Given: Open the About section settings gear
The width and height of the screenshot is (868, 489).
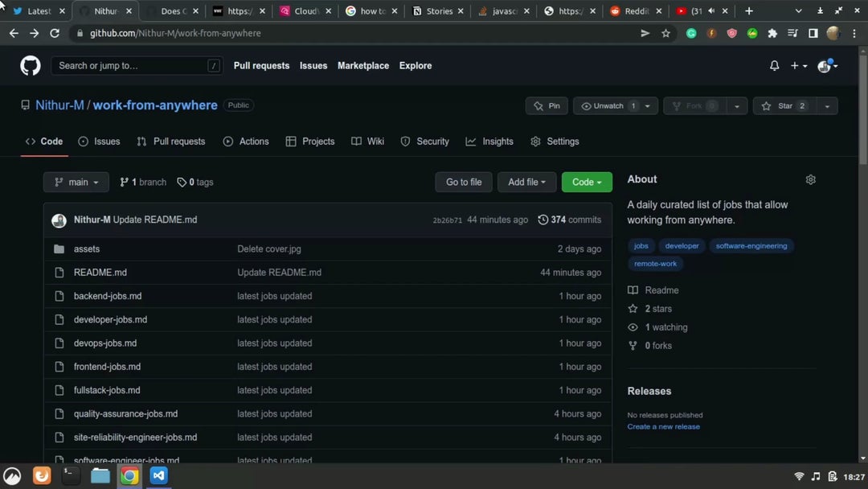Looking at the screenshot, I should coord(810,179).
